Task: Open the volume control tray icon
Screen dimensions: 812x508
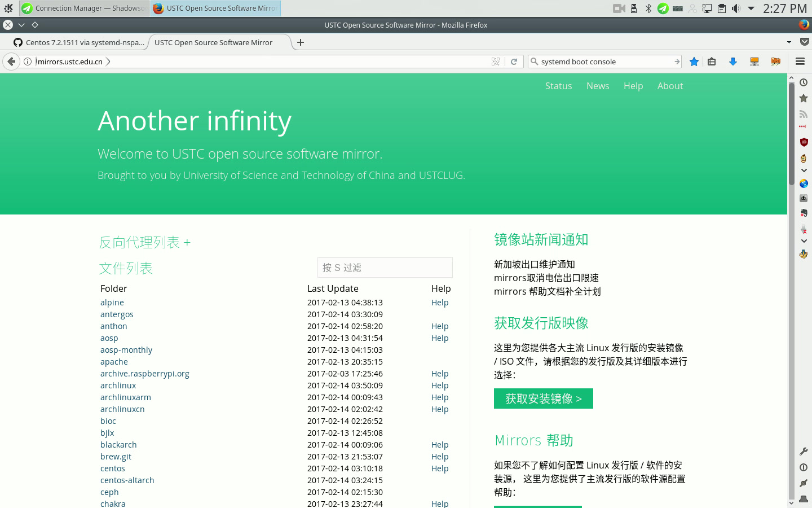Action: 736,8
